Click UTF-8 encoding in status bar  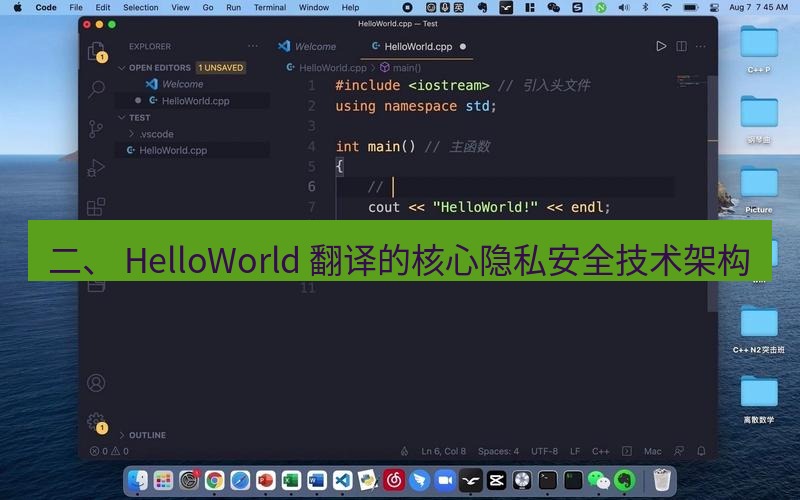tap(544, 451)
